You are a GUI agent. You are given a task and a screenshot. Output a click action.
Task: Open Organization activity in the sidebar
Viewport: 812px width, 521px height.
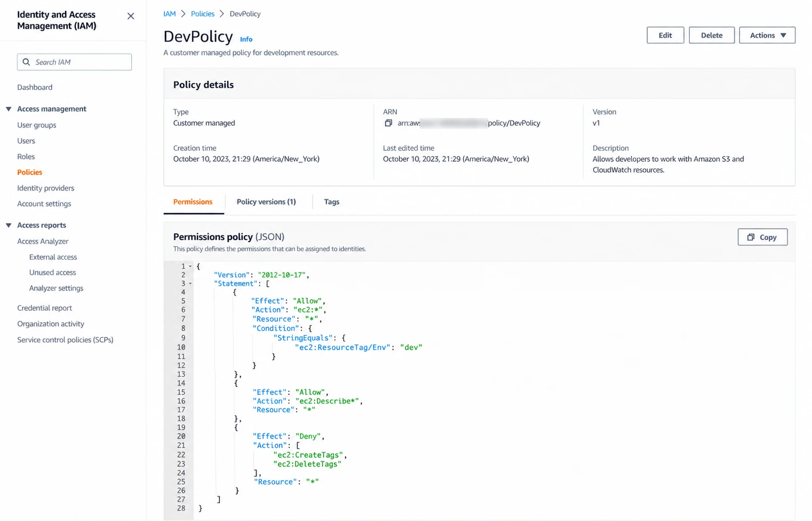coord(51,324)
